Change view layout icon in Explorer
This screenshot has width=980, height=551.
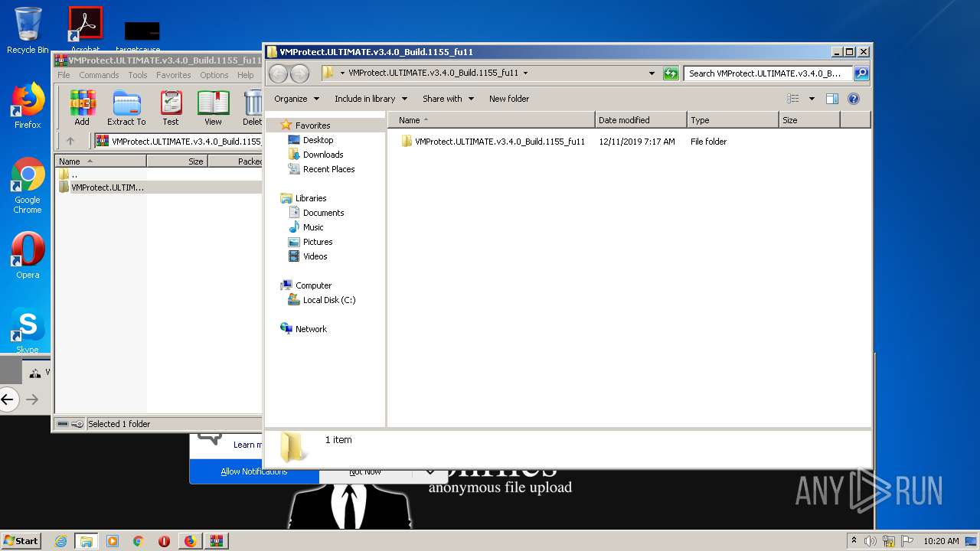click(x=793, y=99)
